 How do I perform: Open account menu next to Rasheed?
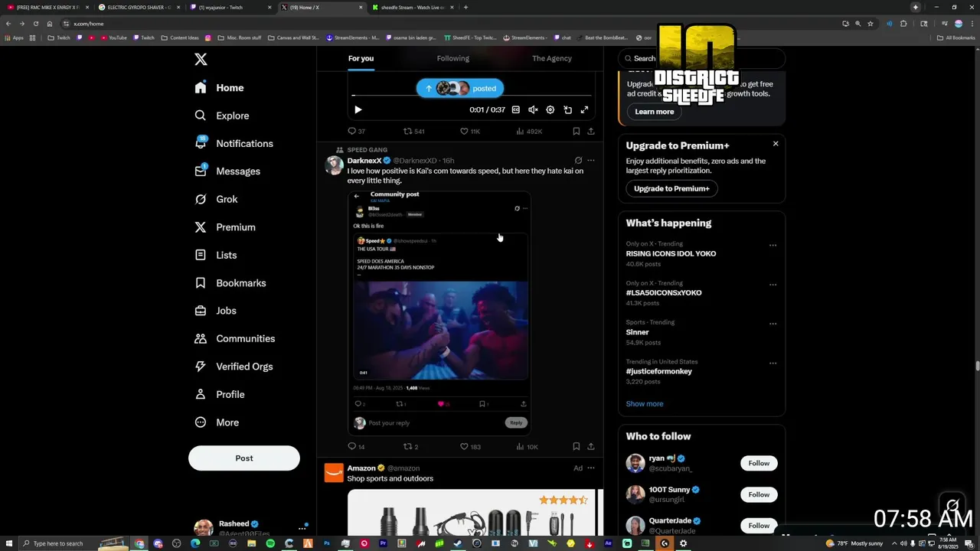tap(302, 528)
